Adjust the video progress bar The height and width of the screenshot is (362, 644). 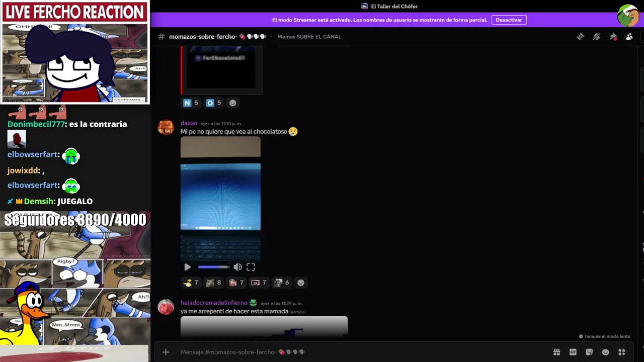pos(213,267)
